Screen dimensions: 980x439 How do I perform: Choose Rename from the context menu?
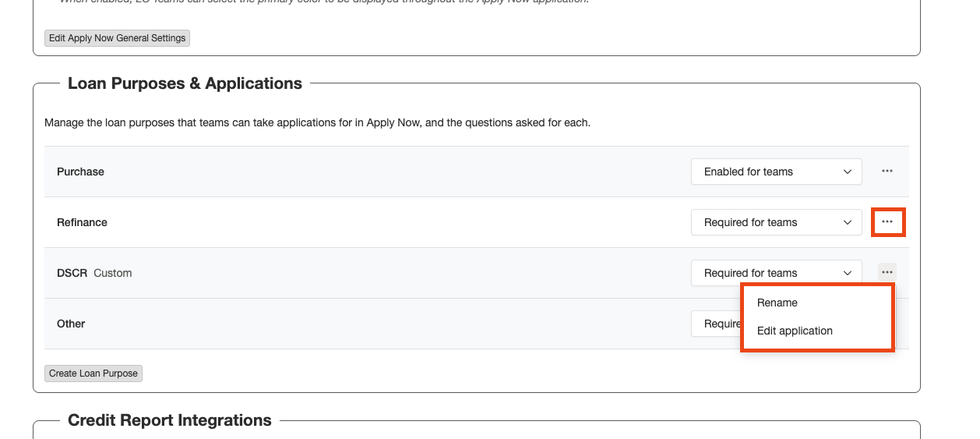777,303
